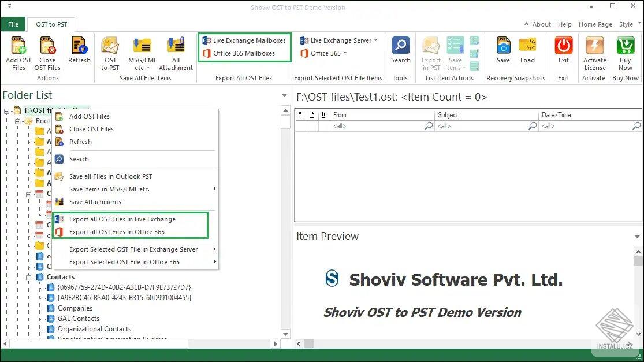Open the Help menu
Screen dimensions: 644x362
click(564, 24)
